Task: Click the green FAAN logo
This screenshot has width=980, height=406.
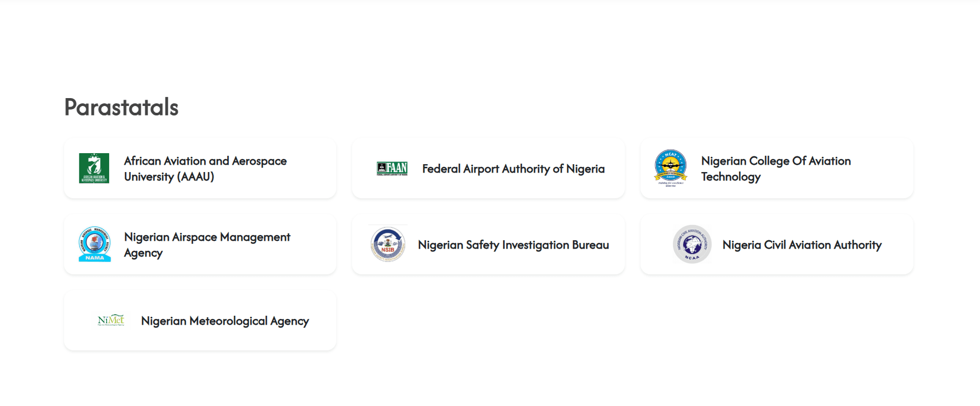Action: coord(392,168)
